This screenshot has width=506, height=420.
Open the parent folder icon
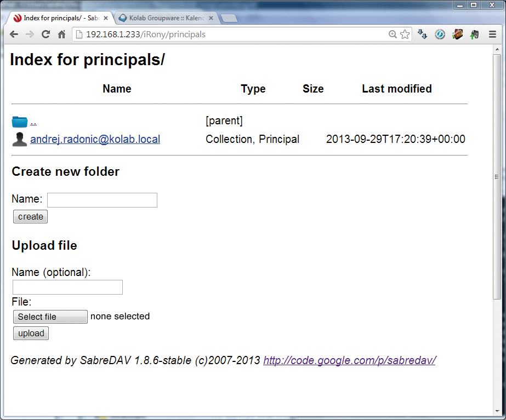20,122
